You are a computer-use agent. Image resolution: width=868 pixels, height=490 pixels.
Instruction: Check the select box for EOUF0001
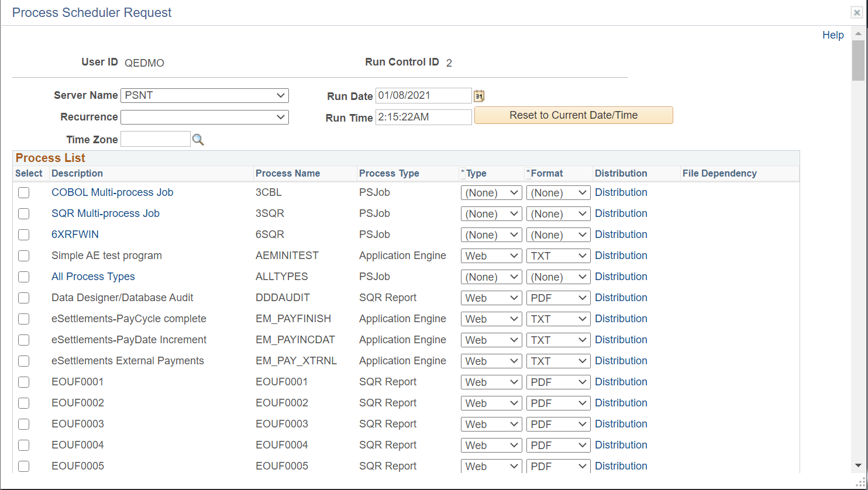23,382
